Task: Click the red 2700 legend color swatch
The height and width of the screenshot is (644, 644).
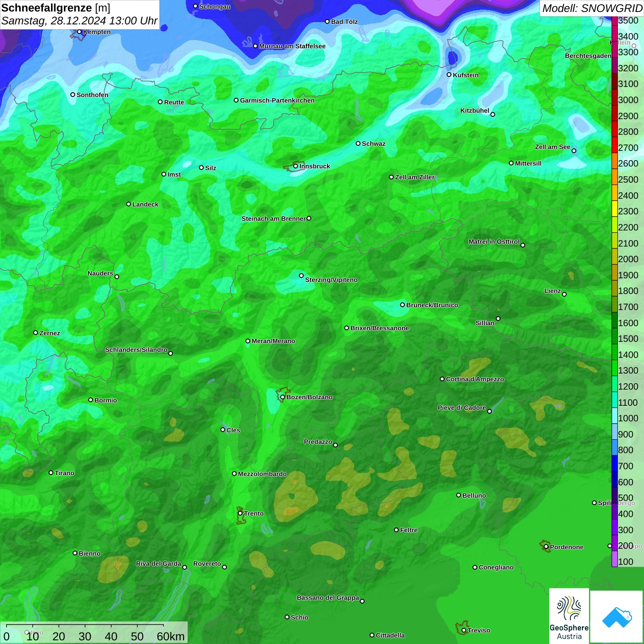Action: [x=615, y=144]
